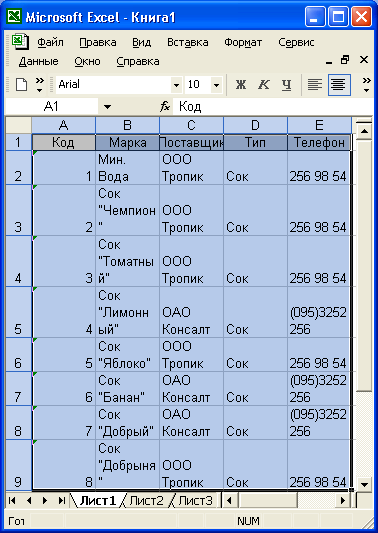Screen dimensions: 378x533
Task: Click the Arial font name field
Action: point(113,85)
